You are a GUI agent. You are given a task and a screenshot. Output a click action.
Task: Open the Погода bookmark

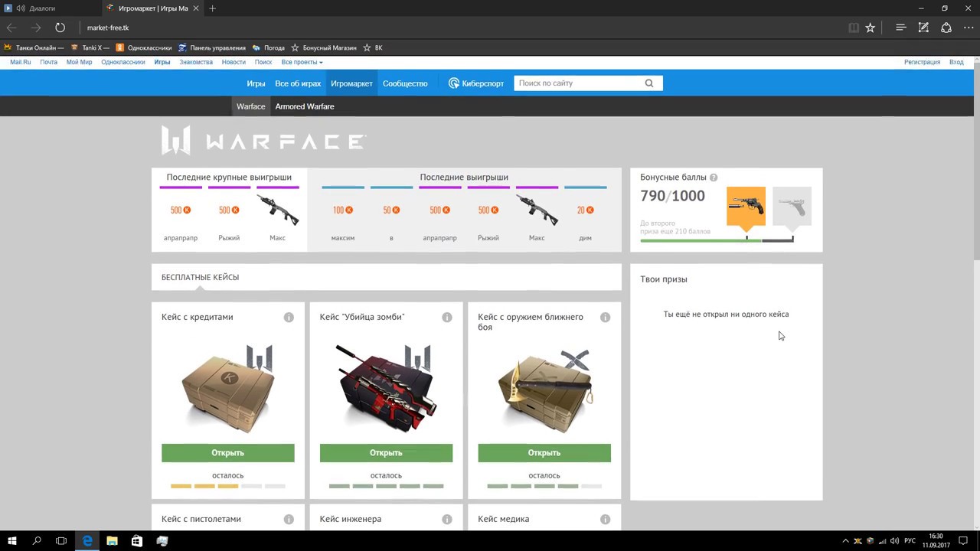[x=267, y=47]
